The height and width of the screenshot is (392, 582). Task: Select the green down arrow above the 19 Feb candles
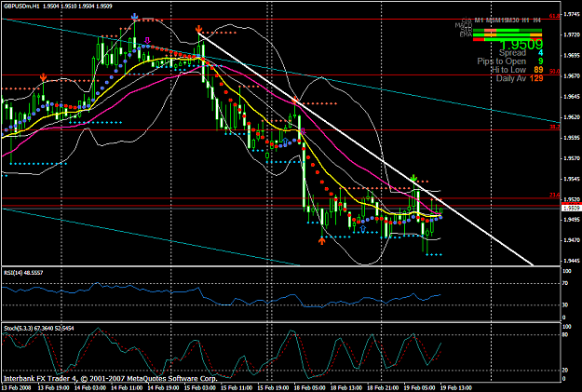[x=413, y=178]
